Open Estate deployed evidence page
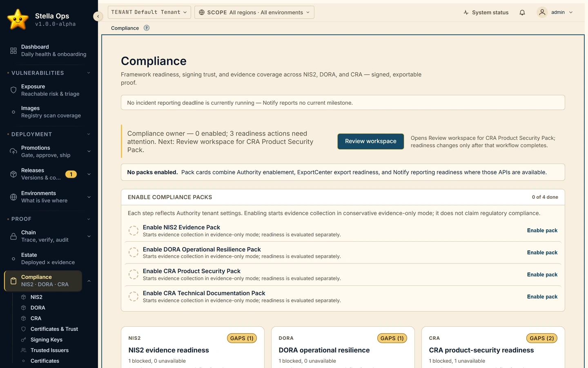Screen dimensions: 588x368 point(49,259)
